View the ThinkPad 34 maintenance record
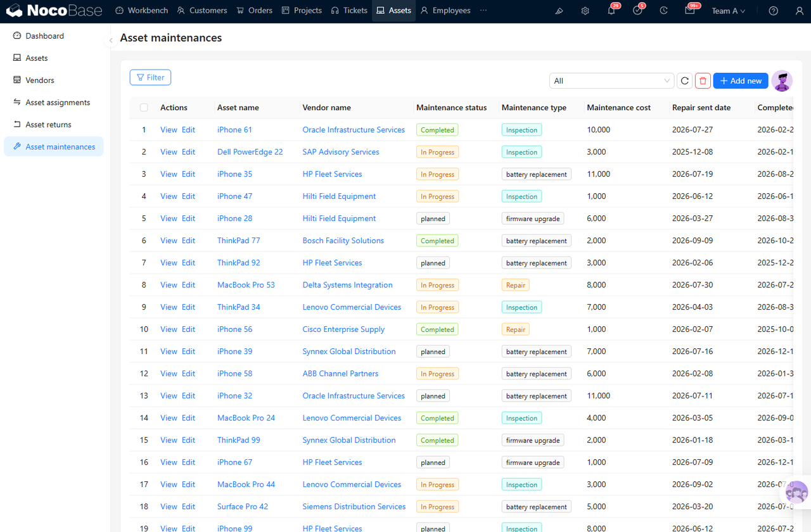 pyautogui.click(x=169, y=307)
